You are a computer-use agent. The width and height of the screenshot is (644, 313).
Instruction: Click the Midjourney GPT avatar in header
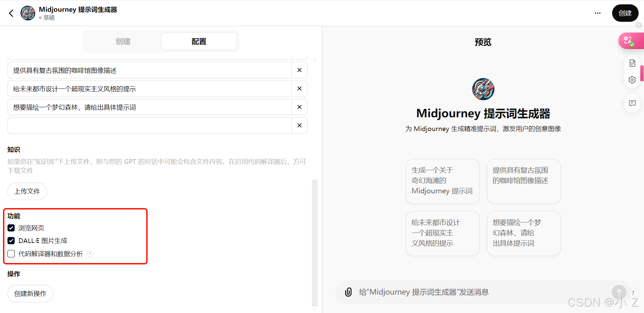[28, 13]
